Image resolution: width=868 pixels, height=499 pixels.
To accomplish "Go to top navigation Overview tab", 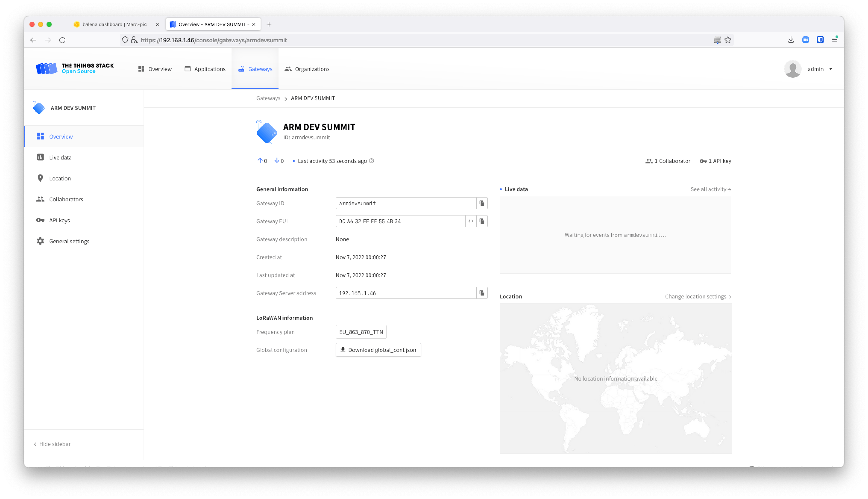I will click(155, 69).
